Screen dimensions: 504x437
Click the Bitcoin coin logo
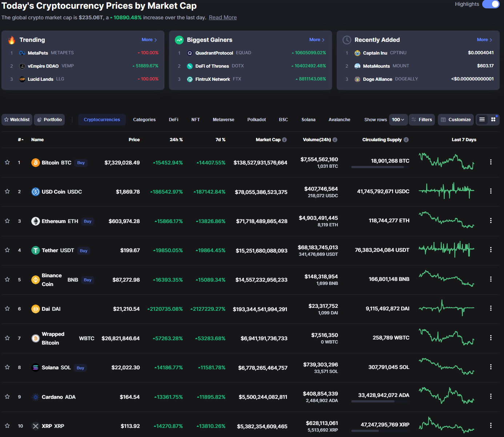coord(36,163)
